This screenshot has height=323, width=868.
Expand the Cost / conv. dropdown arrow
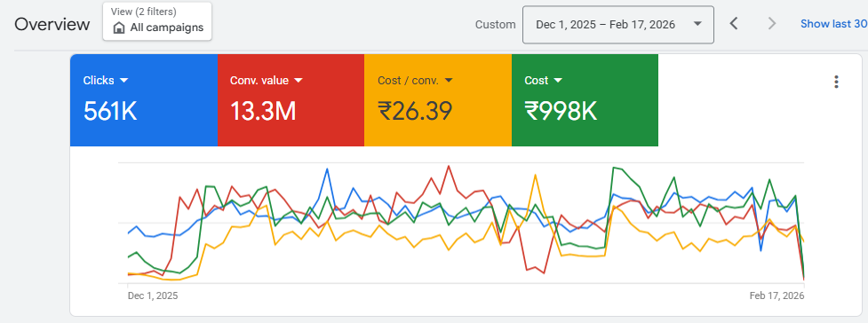pyautogui.click(x=449, y=81)
